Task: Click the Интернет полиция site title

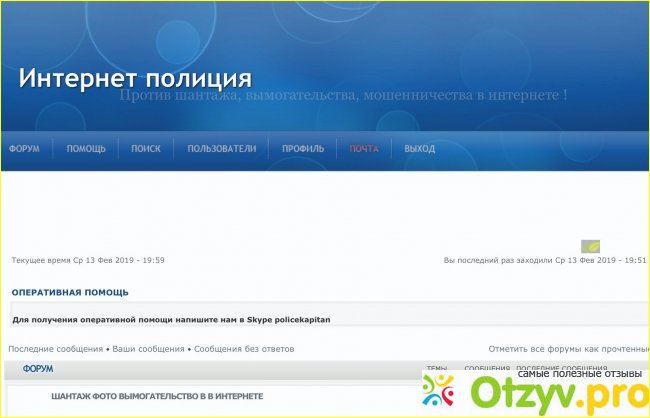Action: coord(135,78)
